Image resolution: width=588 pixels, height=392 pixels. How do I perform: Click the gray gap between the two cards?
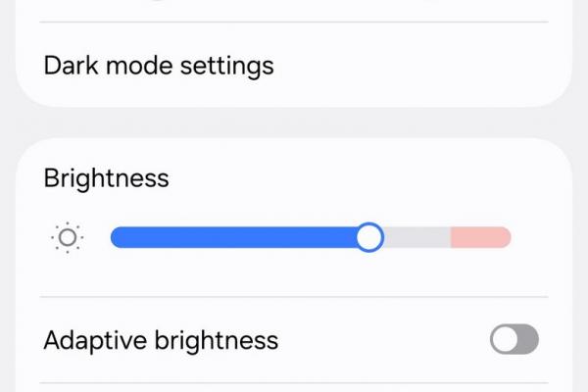click(x=294, y=122)
